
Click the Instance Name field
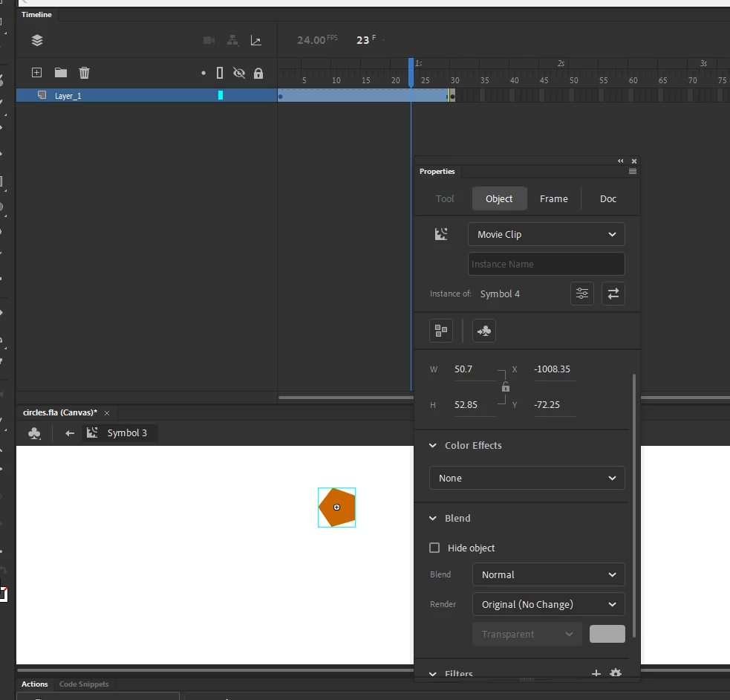point(546,264)
